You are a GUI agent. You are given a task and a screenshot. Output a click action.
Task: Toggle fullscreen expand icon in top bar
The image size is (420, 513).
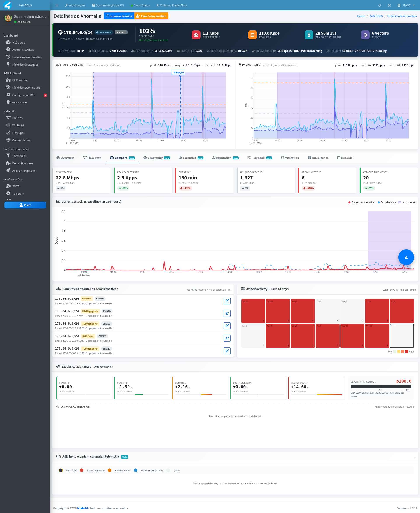click(x=389, y=5)
